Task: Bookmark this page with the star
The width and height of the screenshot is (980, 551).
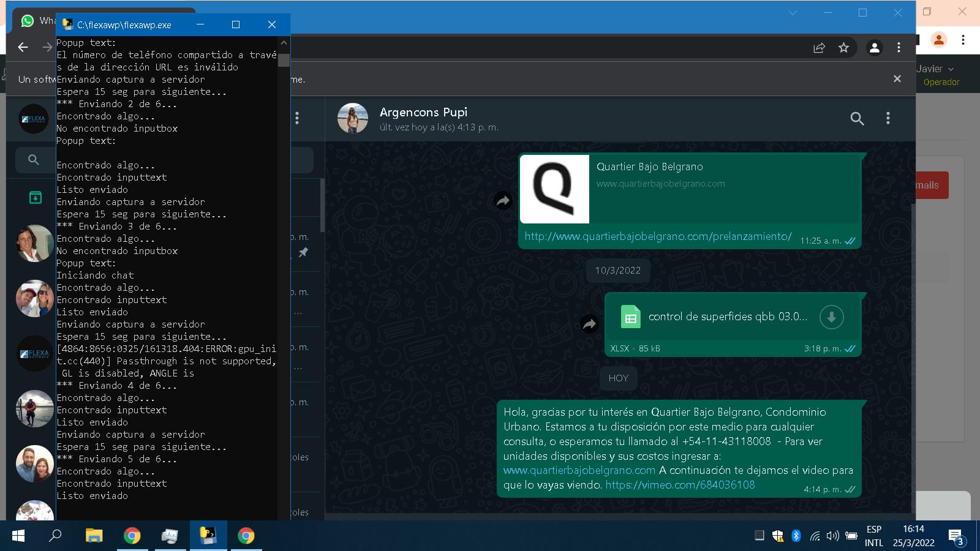Action: tap(843, 48)
